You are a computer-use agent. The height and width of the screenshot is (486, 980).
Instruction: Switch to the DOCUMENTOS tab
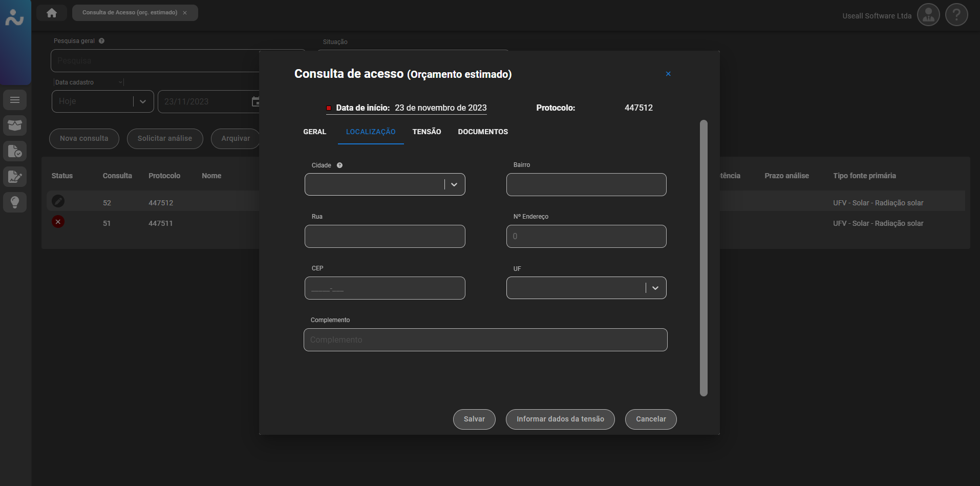coord(482,132)
